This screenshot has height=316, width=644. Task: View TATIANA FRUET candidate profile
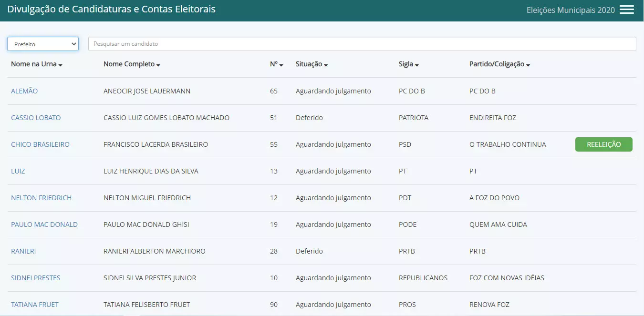click(x=35, y=305)
